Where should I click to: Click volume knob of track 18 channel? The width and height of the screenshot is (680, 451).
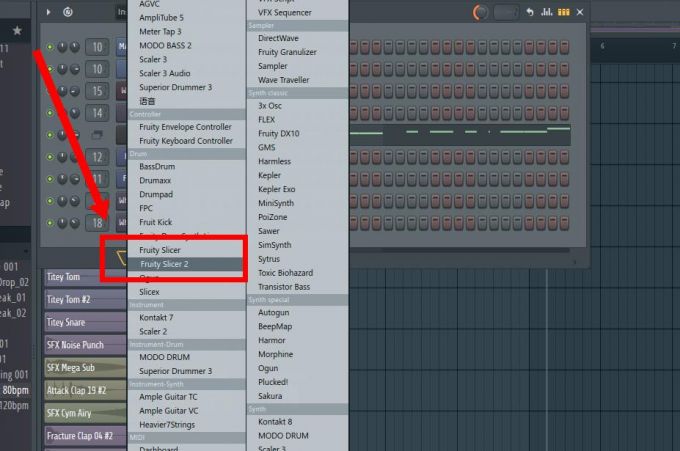(75, 223)
